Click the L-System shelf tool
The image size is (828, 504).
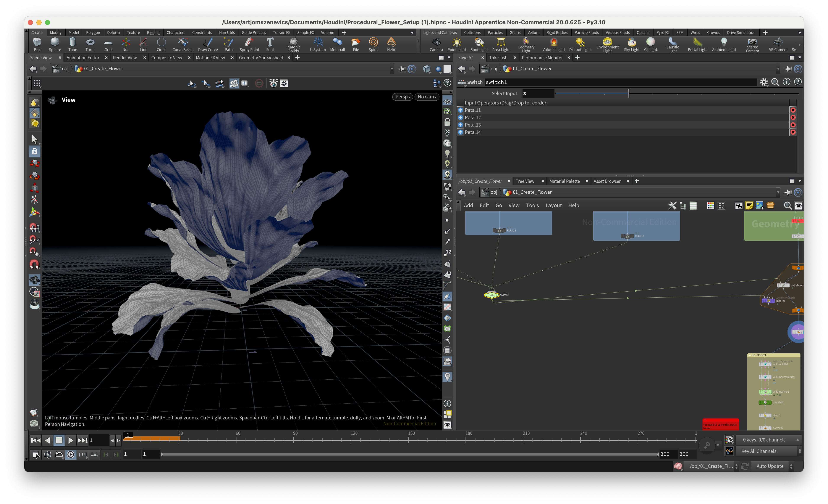point(318,44)
